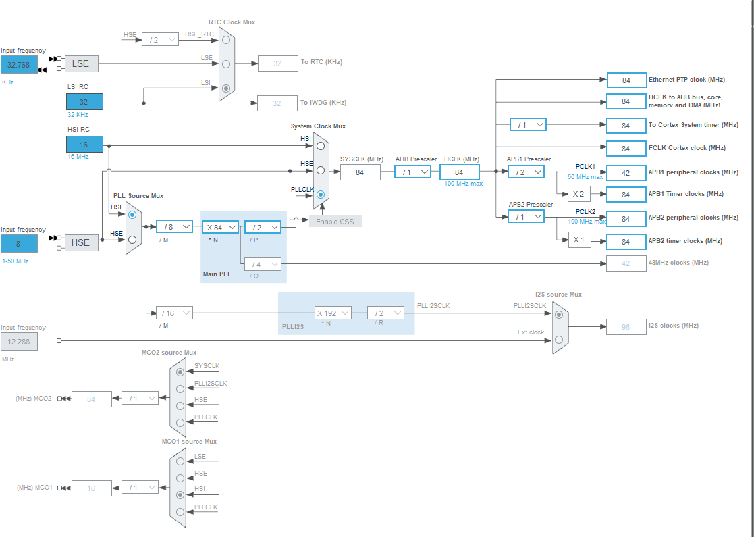Open the APB1 Prescaler dropdown
The width and height of the screenshot is (756, 537).
coord(526,172)
